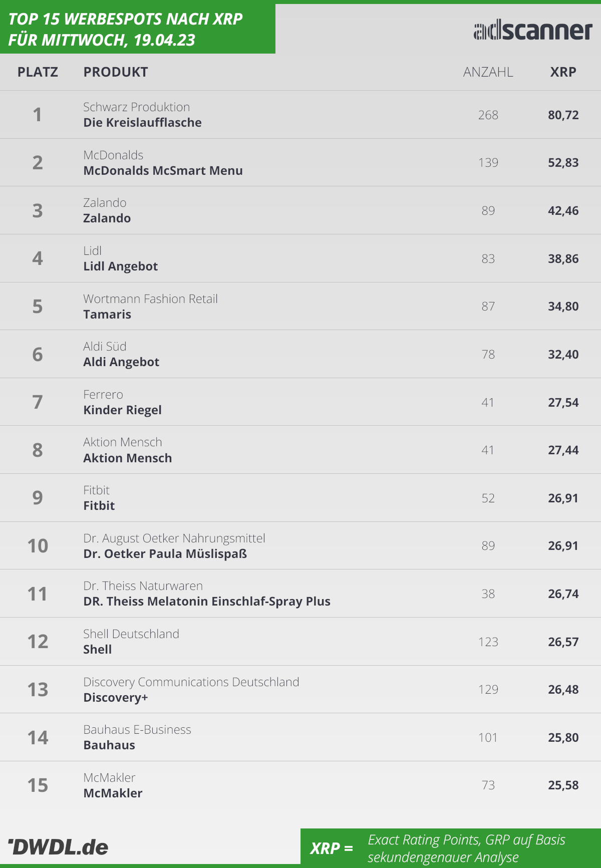Select the Zalando product row
This screenshot has width=601, height=868.
click(x=300, y=210)
